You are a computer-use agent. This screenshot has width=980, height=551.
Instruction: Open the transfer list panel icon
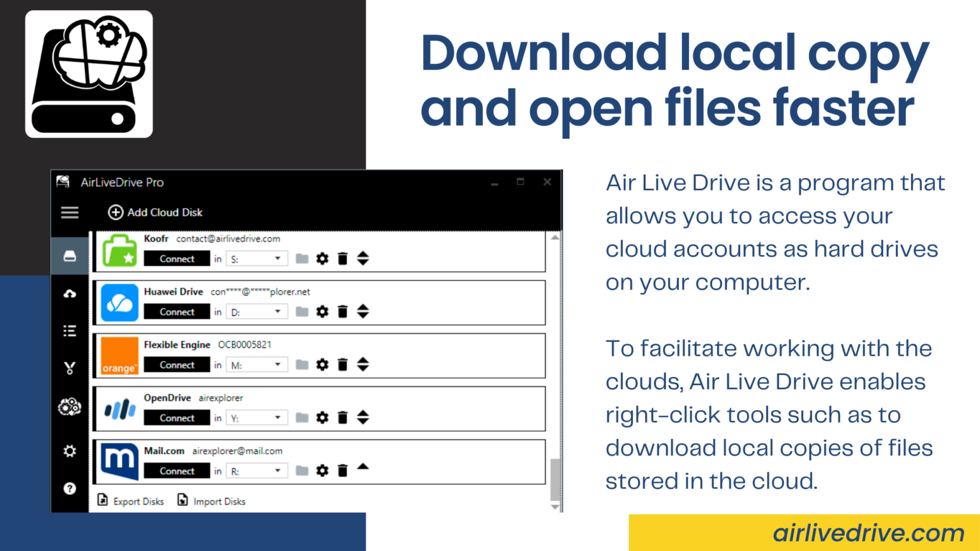click(x=69, y=330)
